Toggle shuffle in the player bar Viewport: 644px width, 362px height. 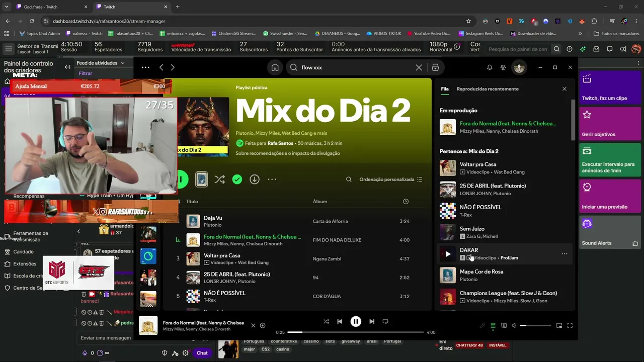(x=326, y=321)
